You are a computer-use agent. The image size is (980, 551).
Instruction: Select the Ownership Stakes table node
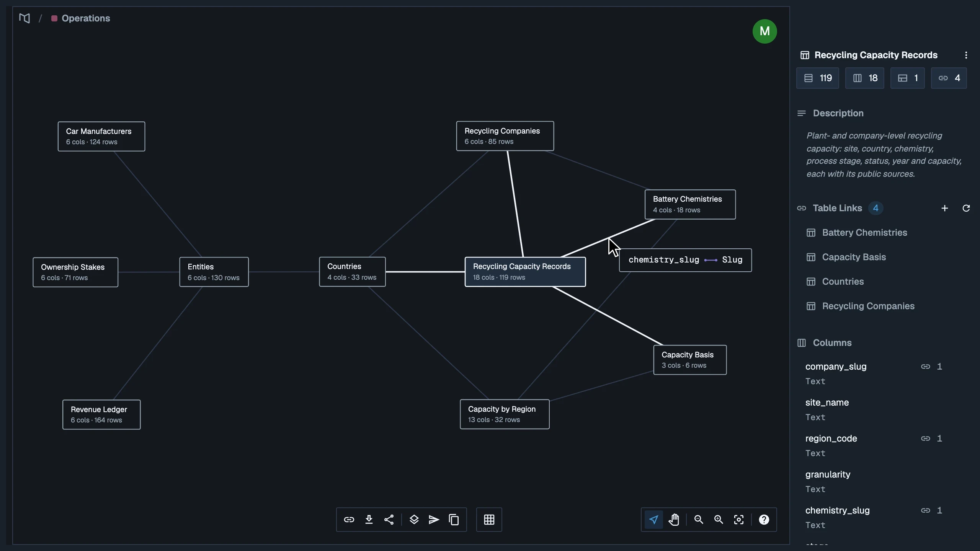point(75,272)
